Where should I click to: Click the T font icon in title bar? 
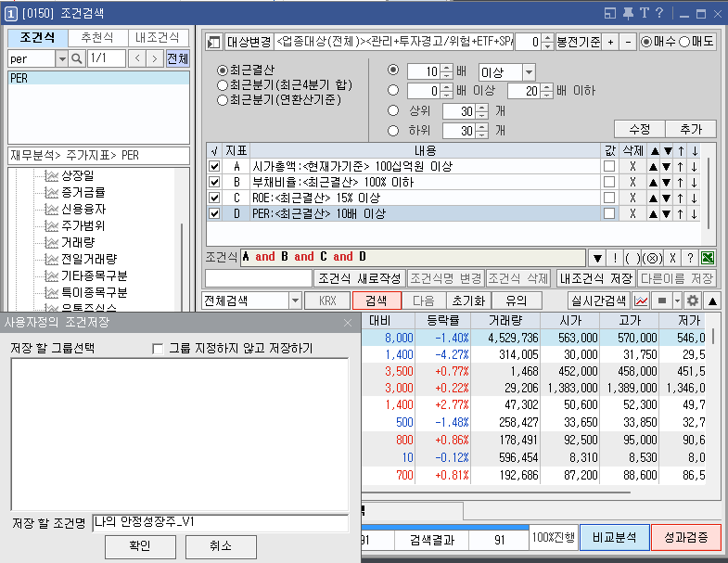[644, 13]
